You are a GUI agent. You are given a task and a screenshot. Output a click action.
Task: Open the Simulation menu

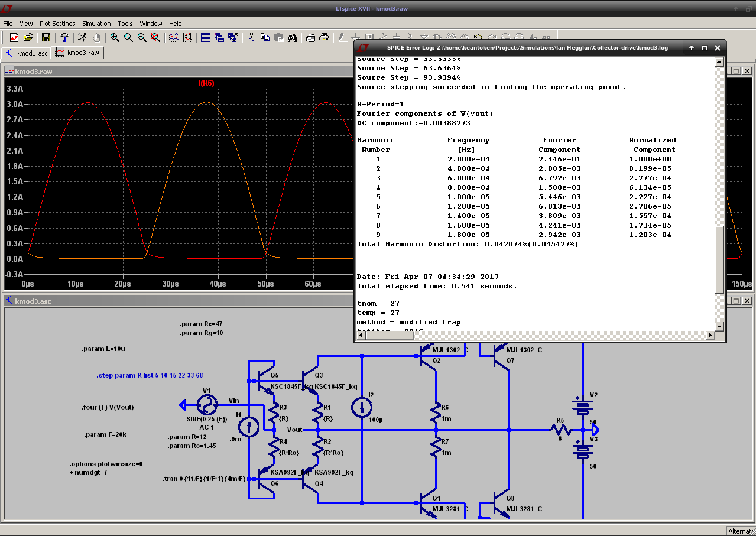click(96, 24)
